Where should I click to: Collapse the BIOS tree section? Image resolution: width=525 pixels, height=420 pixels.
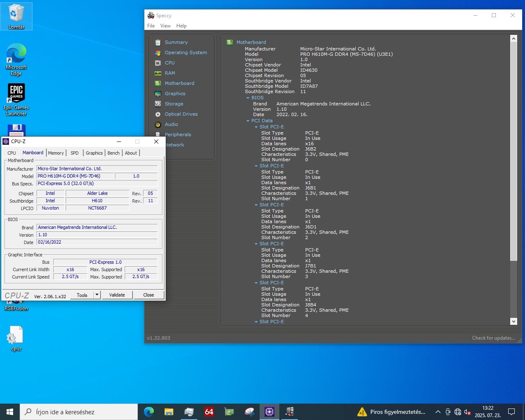coord(248,98)
